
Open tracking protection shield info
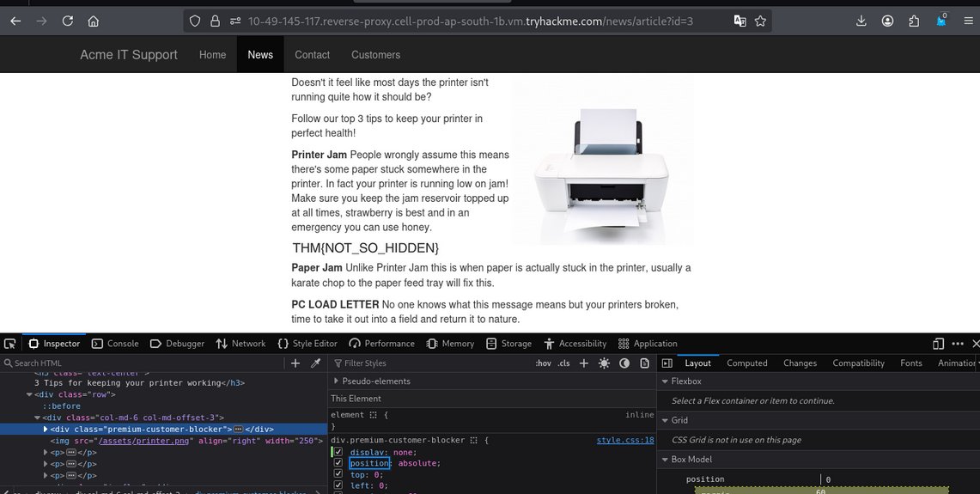(195, 21)
